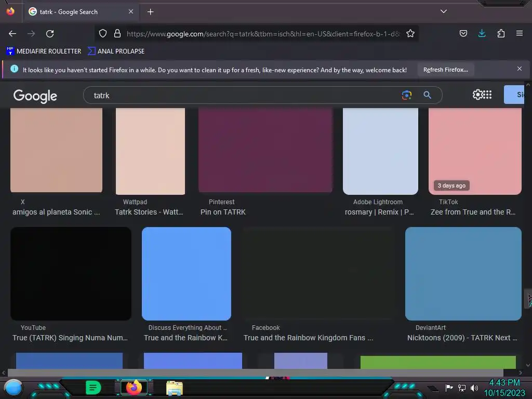The height and width of the screenshot is (399, 532).
Task: Open the Wattpad Tatrk Stories image
Action: pyautogui.click(x=150, y=151)
